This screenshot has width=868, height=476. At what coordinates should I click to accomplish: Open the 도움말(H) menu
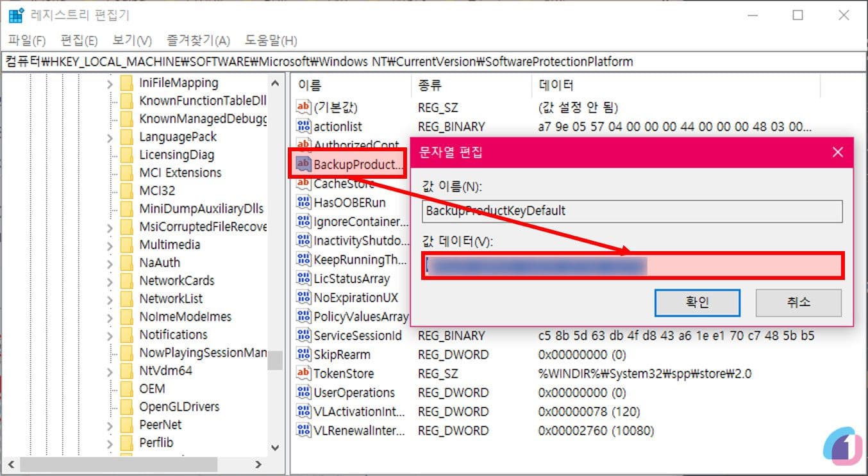pyautogui.click(x=271, y=40)
